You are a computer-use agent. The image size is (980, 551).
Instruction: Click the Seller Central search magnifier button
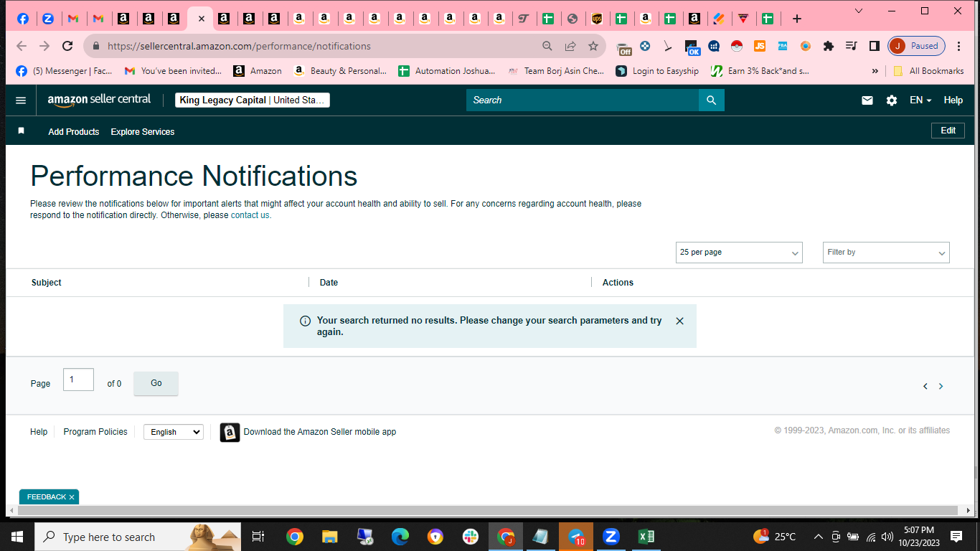(x=712, y=100)
